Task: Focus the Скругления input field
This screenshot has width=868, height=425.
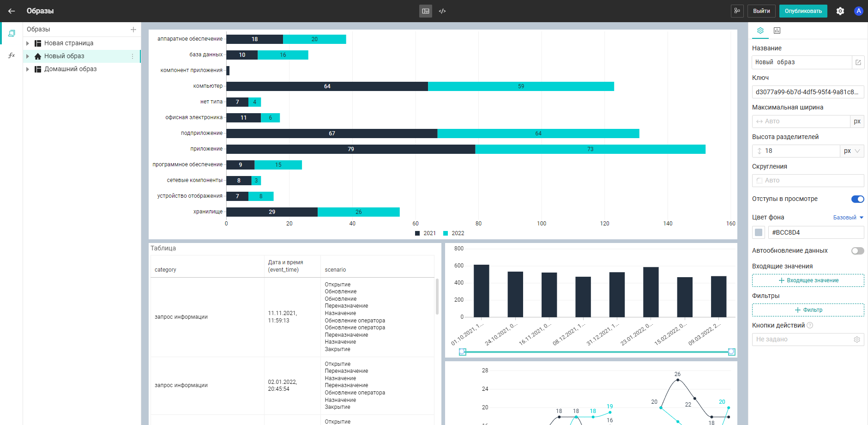Action: 808,181
